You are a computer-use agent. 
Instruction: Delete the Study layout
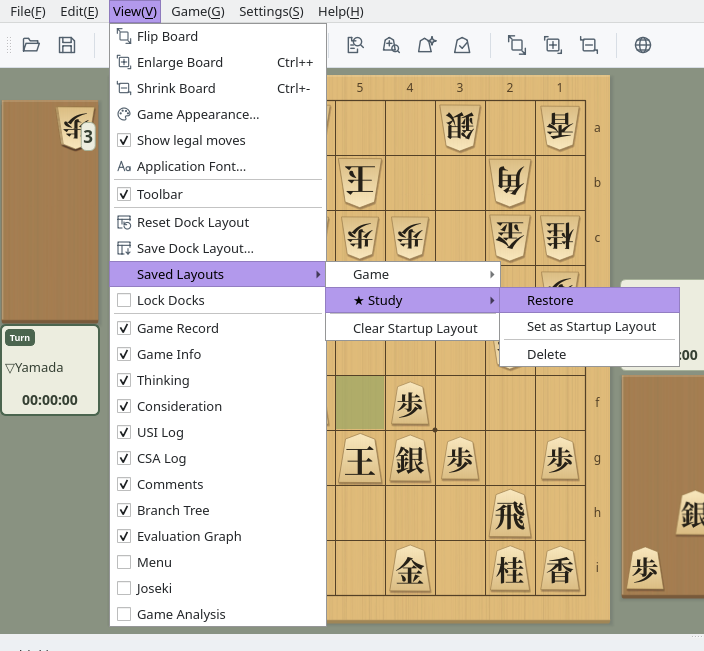590,354
